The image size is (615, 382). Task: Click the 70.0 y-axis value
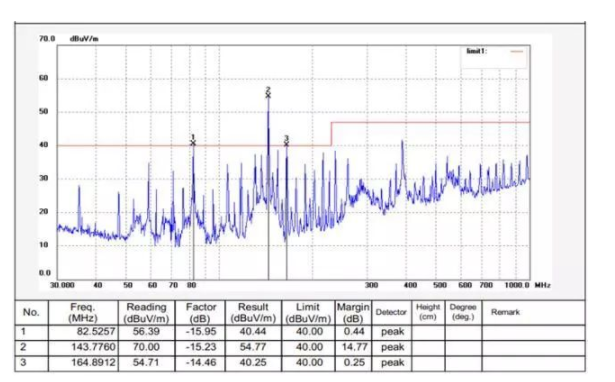coord(47,38)
